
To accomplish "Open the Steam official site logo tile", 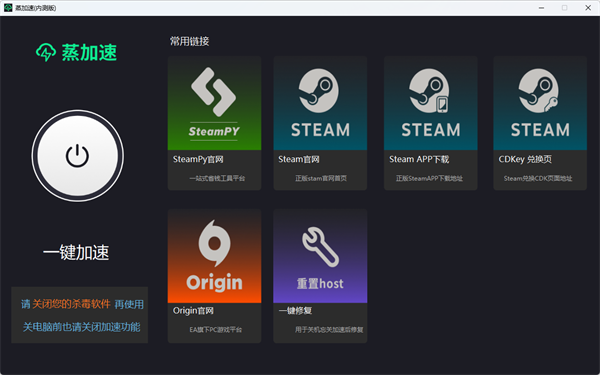I will click(x=320, y=103).
